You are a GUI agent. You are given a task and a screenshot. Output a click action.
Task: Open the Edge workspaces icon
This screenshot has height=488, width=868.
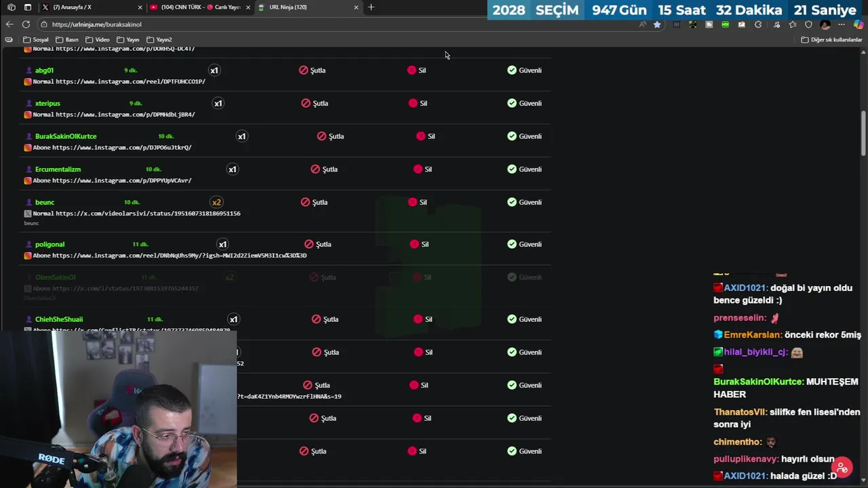point(12,7)
